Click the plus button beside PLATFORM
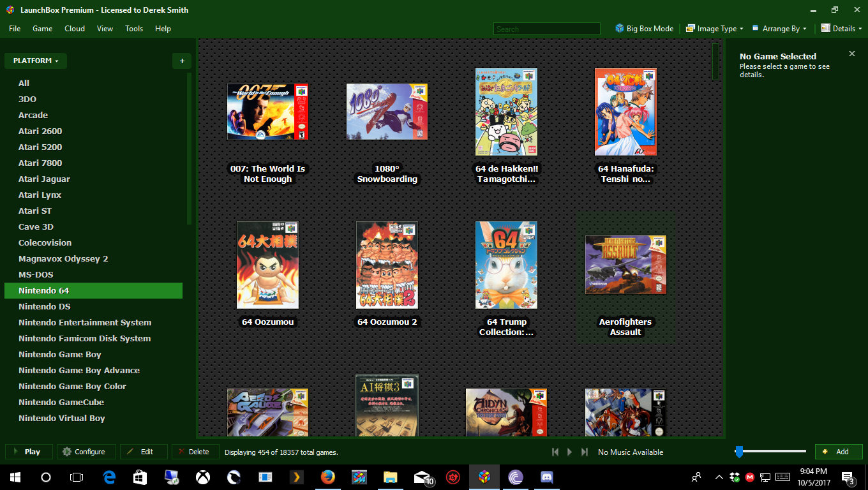 click(182, 61)
